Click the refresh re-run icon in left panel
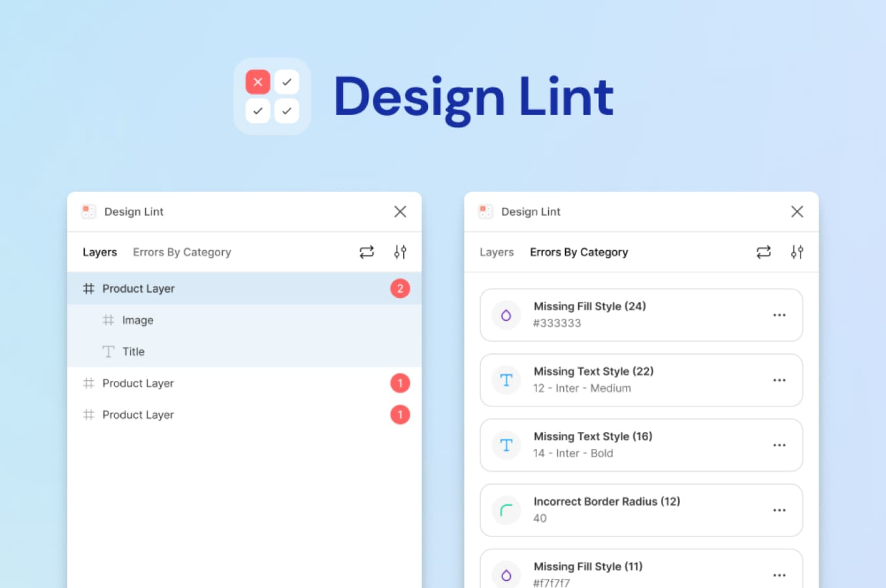Screen dimensions: 886x588 click(367, 252)
